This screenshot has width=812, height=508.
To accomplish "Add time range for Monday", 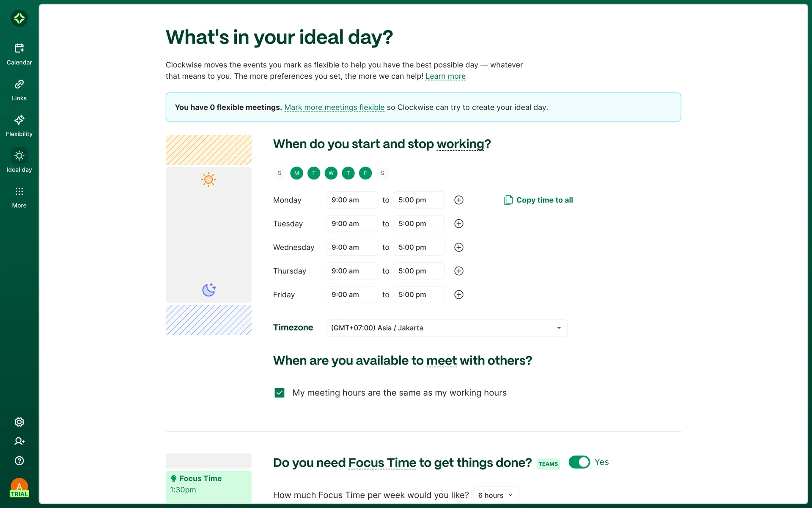I will coord(459,200).
